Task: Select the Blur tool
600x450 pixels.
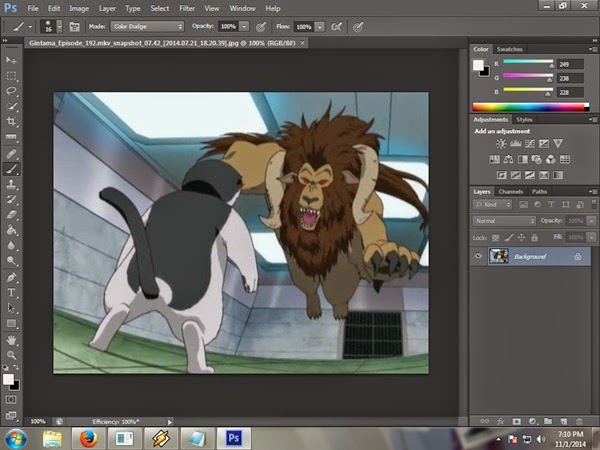Action: click(11, 245)
